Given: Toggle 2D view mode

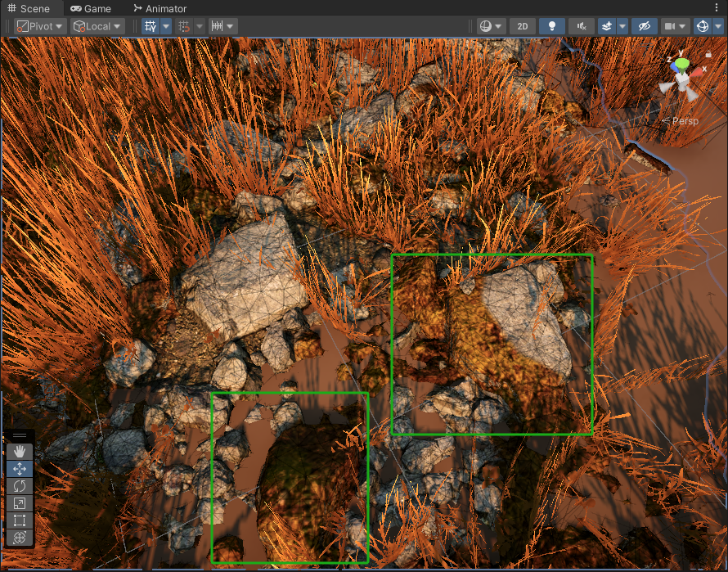Looking at the screenshot, I should [x=523, y=26].
